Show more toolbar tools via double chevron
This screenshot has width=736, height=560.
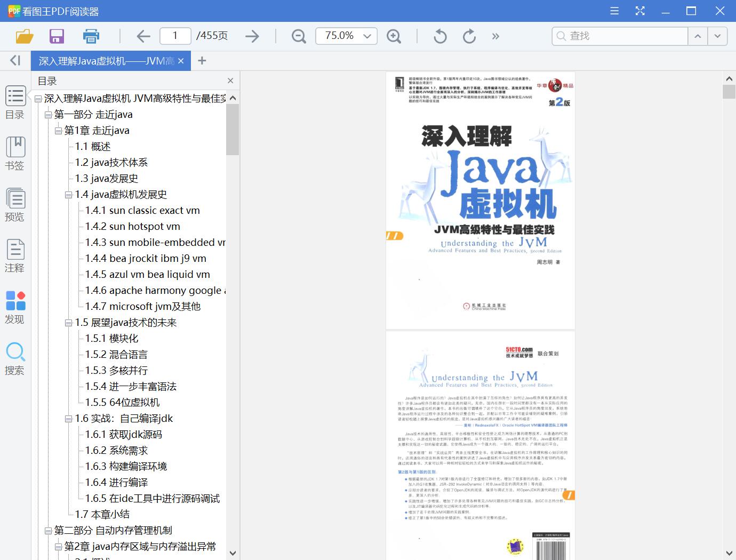495,36
